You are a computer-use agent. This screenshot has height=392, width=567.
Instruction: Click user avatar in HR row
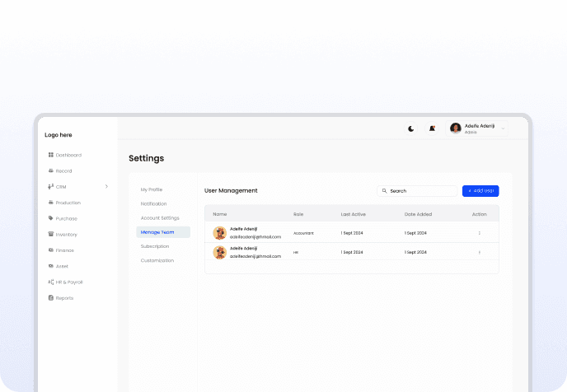(219, 253)
